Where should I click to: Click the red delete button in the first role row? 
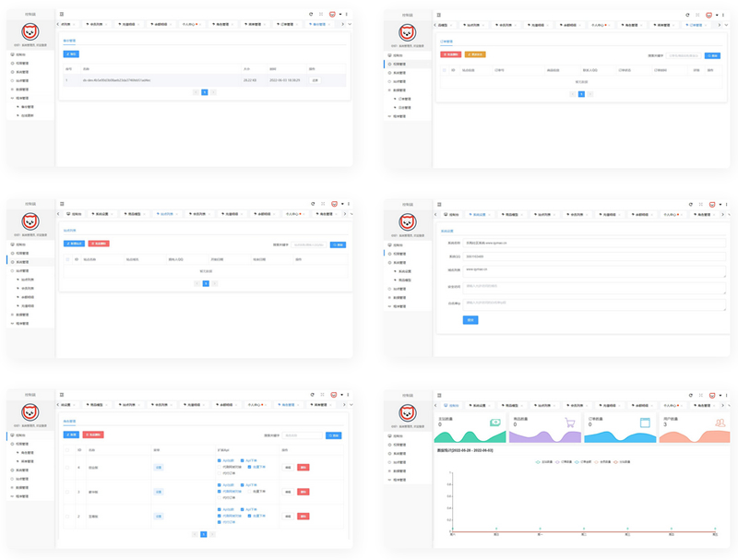coord(304,467)
